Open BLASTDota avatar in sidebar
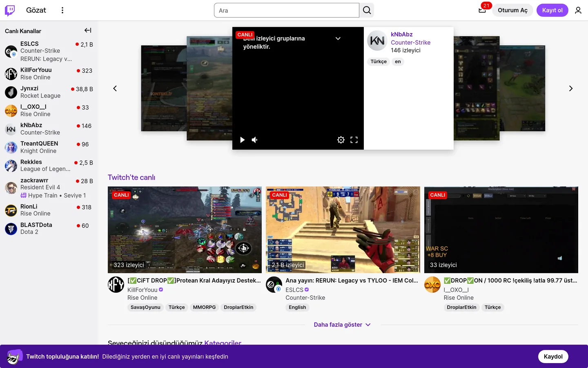 pyautogui.click(x=11, y=229)
